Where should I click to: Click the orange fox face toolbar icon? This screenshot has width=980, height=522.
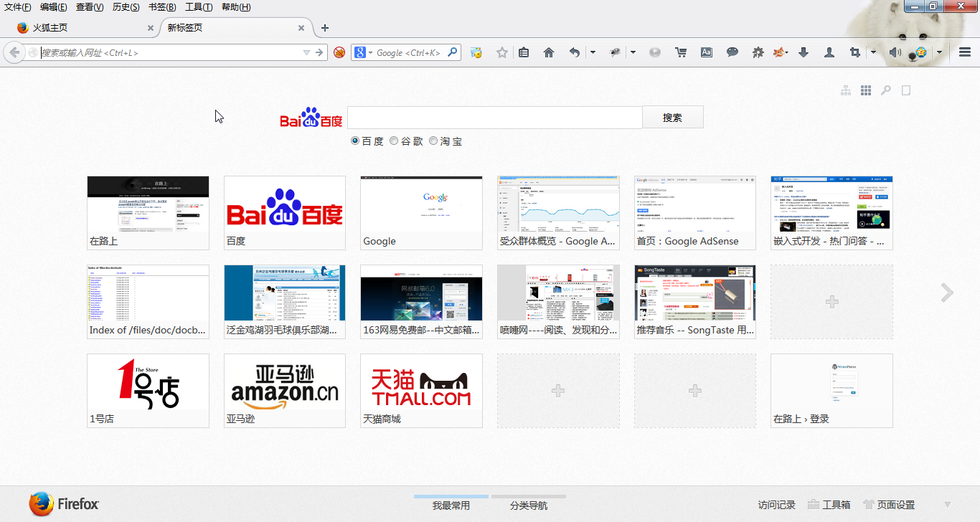tap(778, 52)
